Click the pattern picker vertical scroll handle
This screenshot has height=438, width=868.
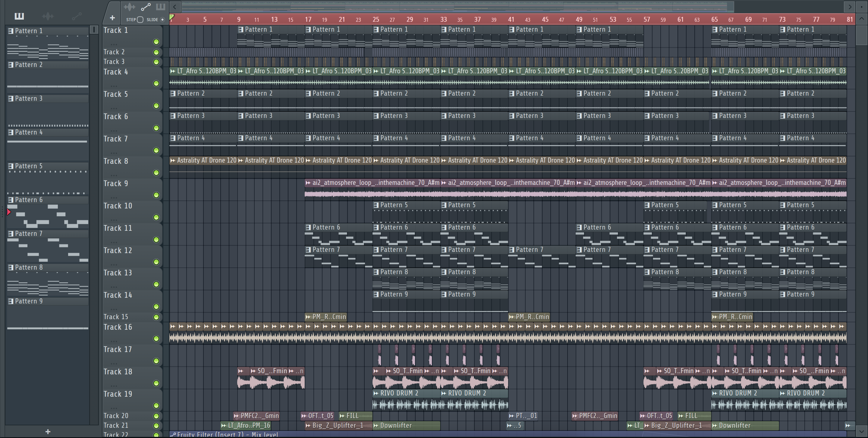(94, 30)
